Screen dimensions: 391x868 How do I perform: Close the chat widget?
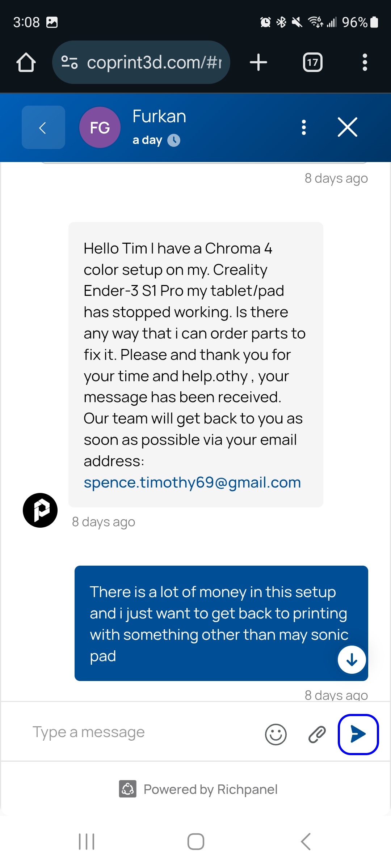pos(347,127)
